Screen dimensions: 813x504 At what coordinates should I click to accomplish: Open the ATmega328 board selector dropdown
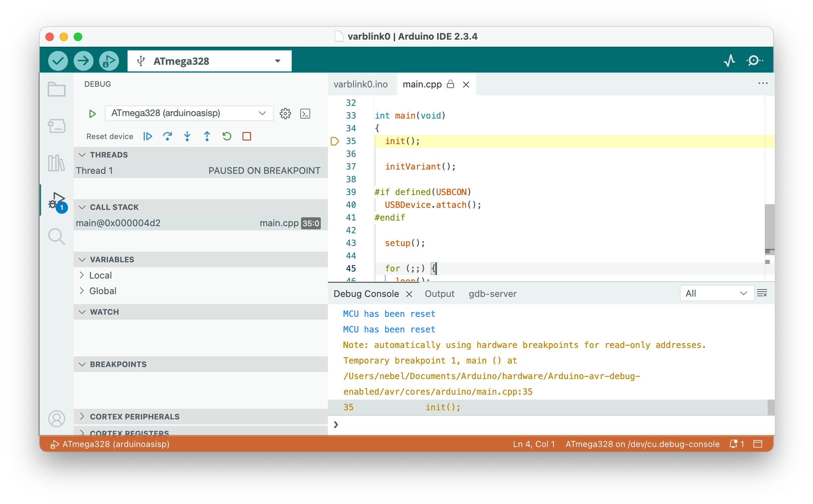pyautogui.click(x=210, y=61)
